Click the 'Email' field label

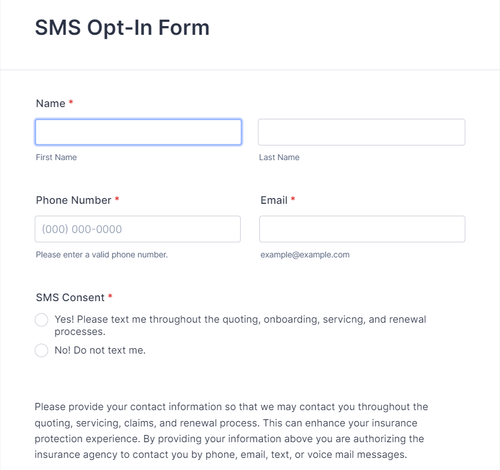pyautogui.click(x=274, y=200)
